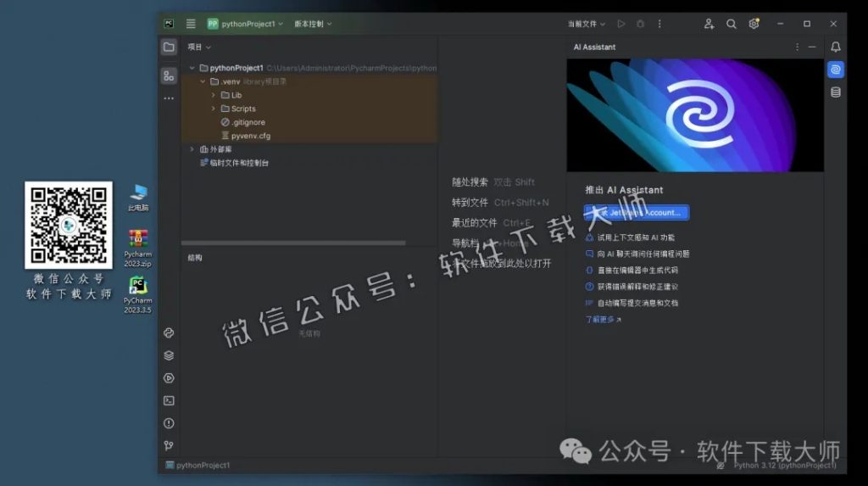Screen dimensions: 868x486
Task: Toggle AI Assistant sidebar icon
Action: click(835, 70)
